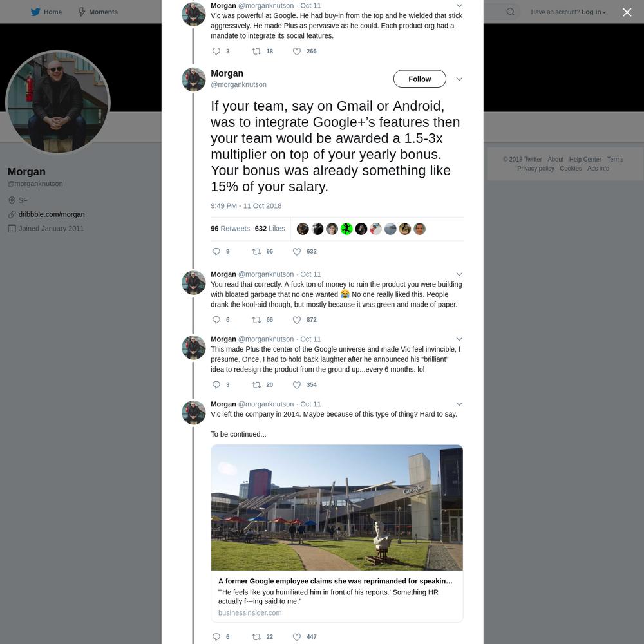Open the Business Insider Google campus article card

tap(337, 533)
